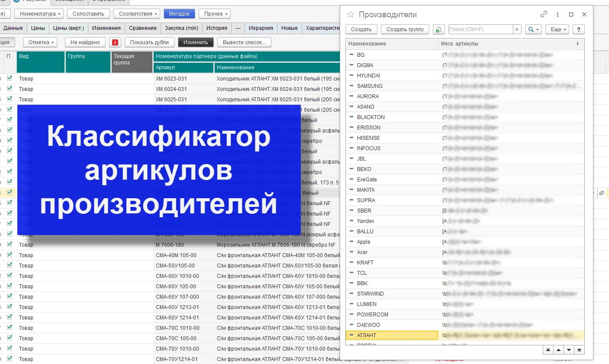Click the dash icon next to Apple
The height and width of the screenshot is (364, 609).
351,242
